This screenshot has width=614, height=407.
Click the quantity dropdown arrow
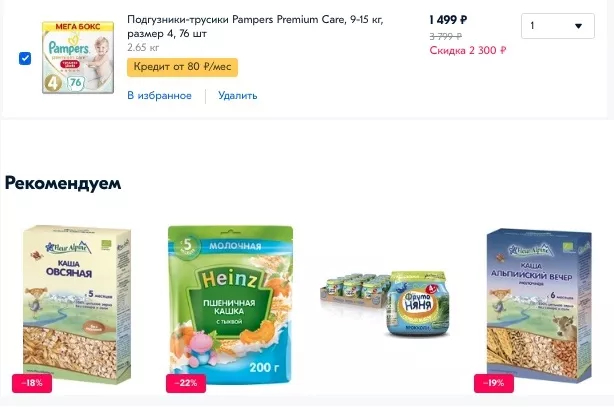578,27
